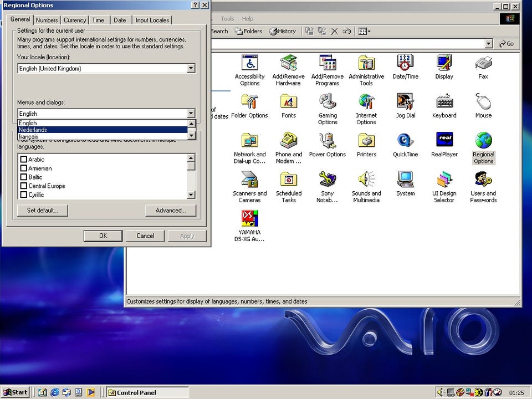Open the Sounds and Multimedia icon
Screen dimensions: 532x399
click(366, 187)
